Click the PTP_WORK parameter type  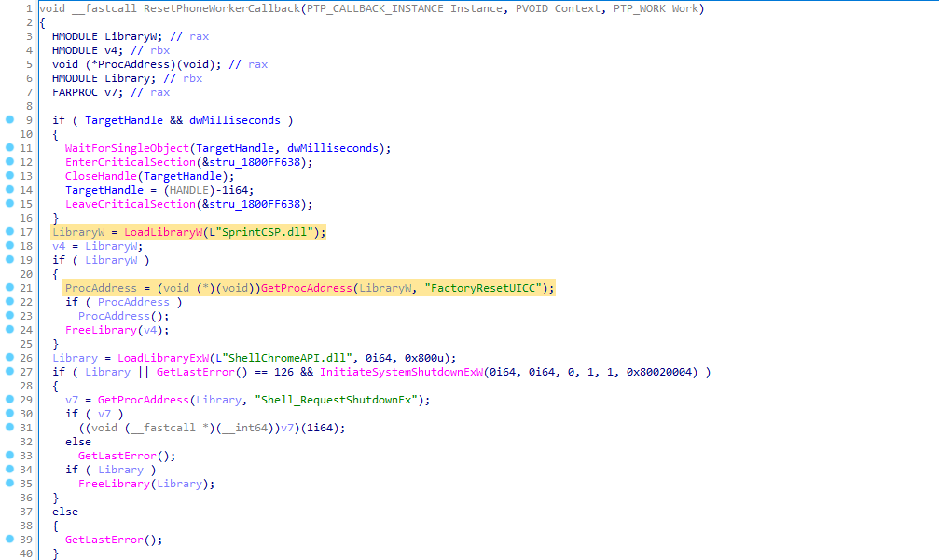(639, 8)
